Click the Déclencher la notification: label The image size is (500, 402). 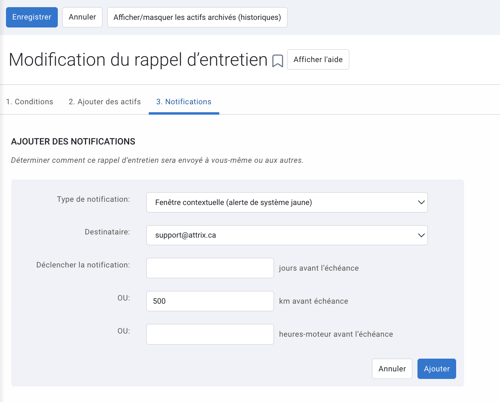[x=83, y=265]
